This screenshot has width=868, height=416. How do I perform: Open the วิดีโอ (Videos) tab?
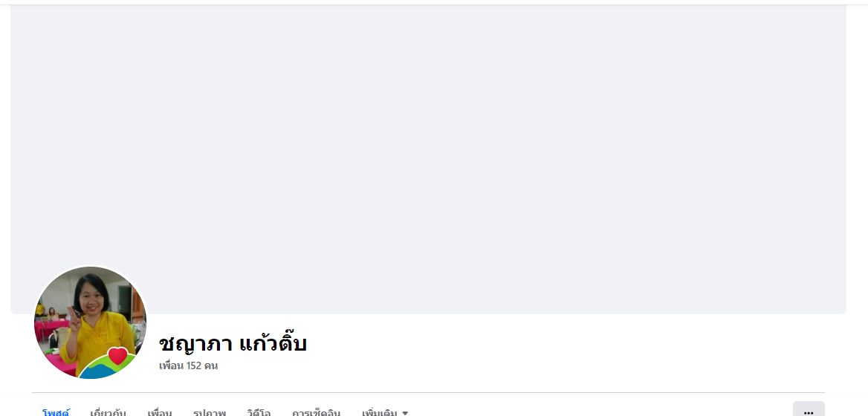259,412
